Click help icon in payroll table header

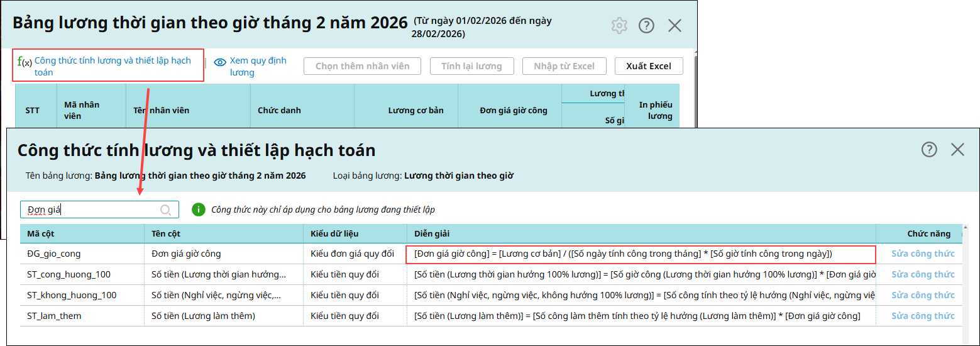[x=646, y=26]
